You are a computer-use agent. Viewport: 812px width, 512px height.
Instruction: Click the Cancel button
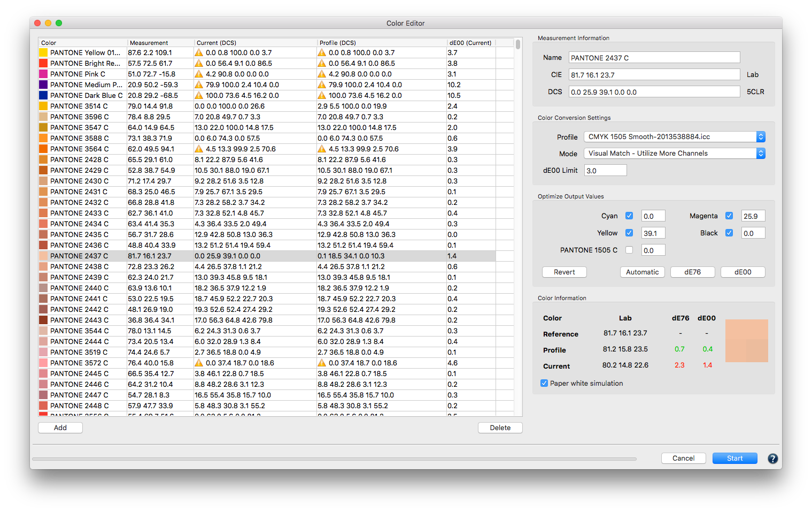click(684, 458)
